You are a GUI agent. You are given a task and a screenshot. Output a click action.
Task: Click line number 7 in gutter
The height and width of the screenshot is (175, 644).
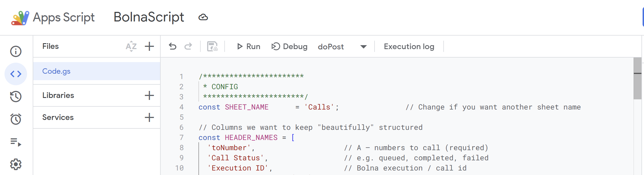click(x=182, y=138)
